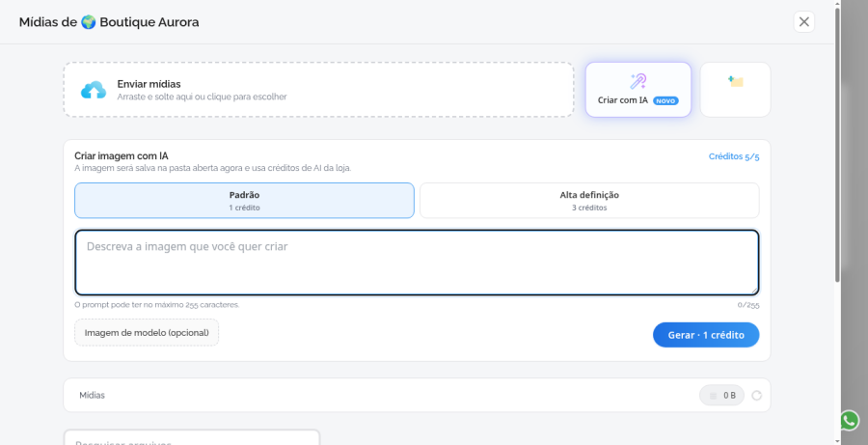868x445 pixels.
Task: Open the Enviar mídias upload area
Action: (x=318, y=89)
